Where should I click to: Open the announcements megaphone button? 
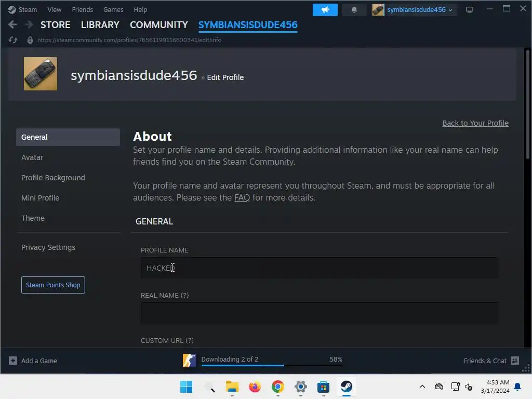(x=325, y=10)
